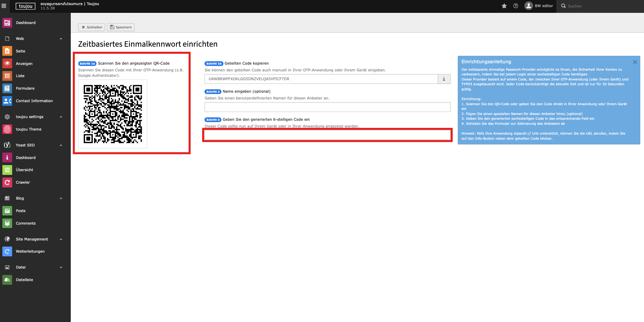Click the info button beside shared code
Screen dimensions: 644x322
coord(444,79)
